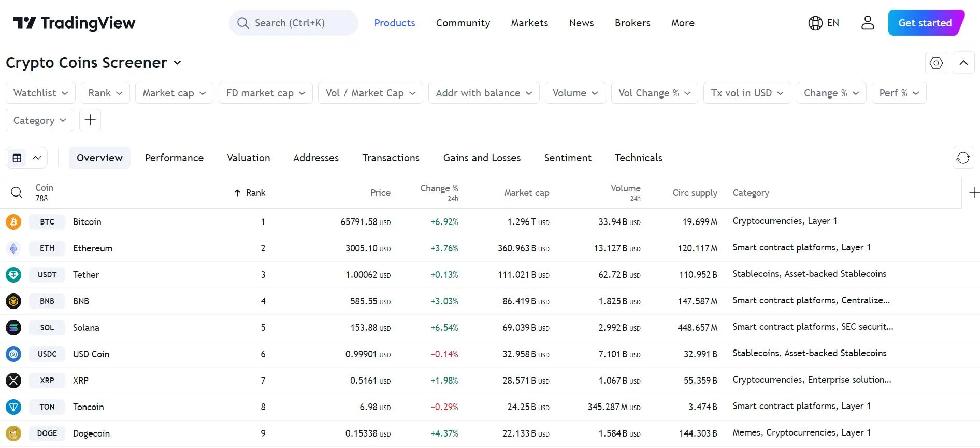Open the FD market cap filter dropdown
Viewport: 980px width, 448px height.
[266, 93]
